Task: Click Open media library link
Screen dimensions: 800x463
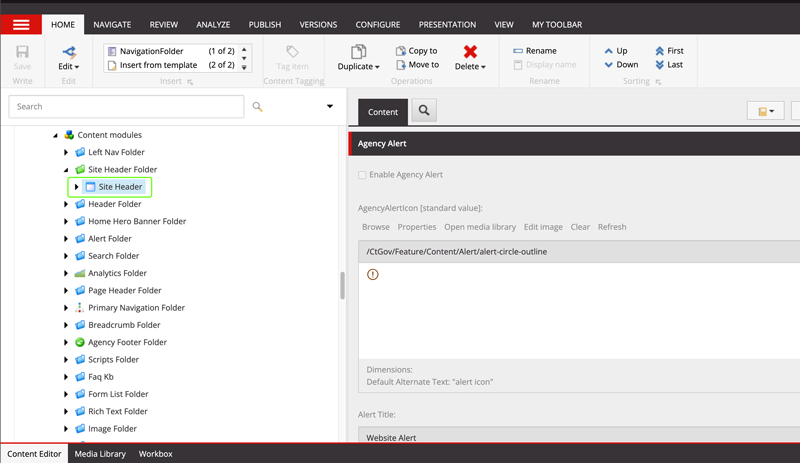Action: pyautogui.click(x=480, y=227)
